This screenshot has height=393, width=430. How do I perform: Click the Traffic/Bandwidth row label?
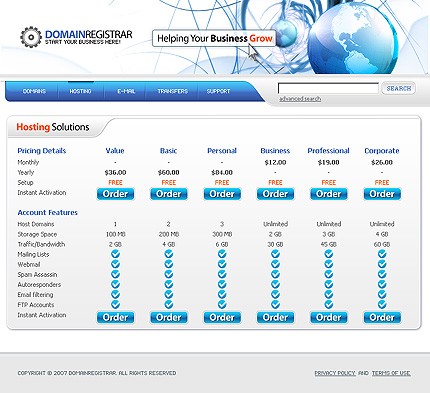(x=41, y=244)
